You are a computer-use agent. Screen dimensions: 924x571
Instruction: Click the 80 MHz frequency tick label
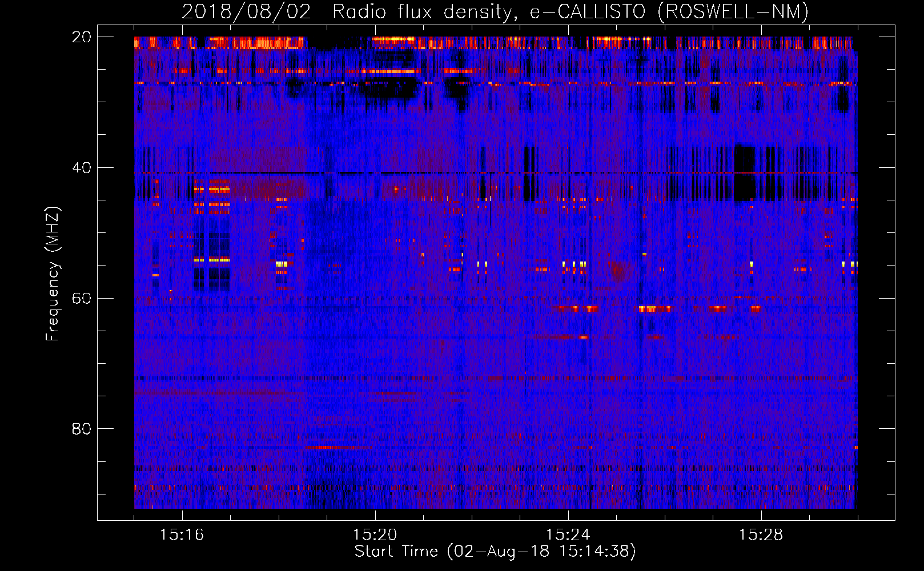coord(81,429)
